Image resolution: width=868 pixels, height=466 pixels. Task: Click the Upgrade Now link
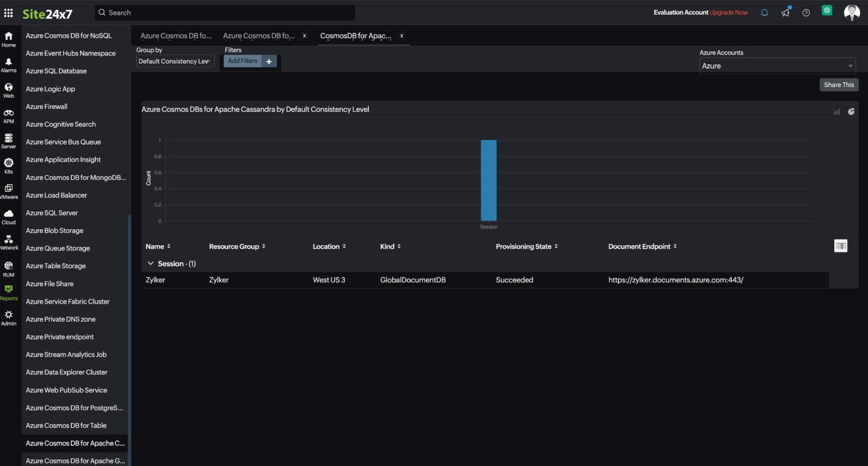click(x=729, y=13)
